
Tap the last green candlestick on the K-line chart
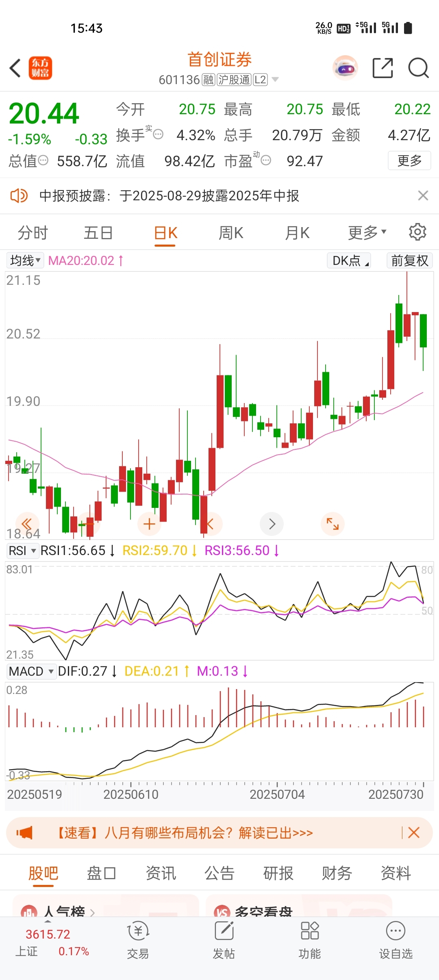tap(423, 330)
